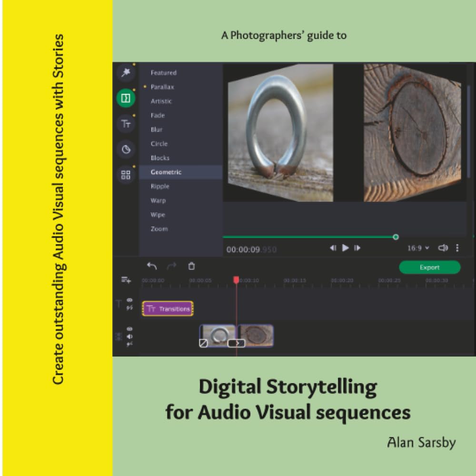
Task: Click the 00:00:05 ruler mark
Action: tap(200, 280)
